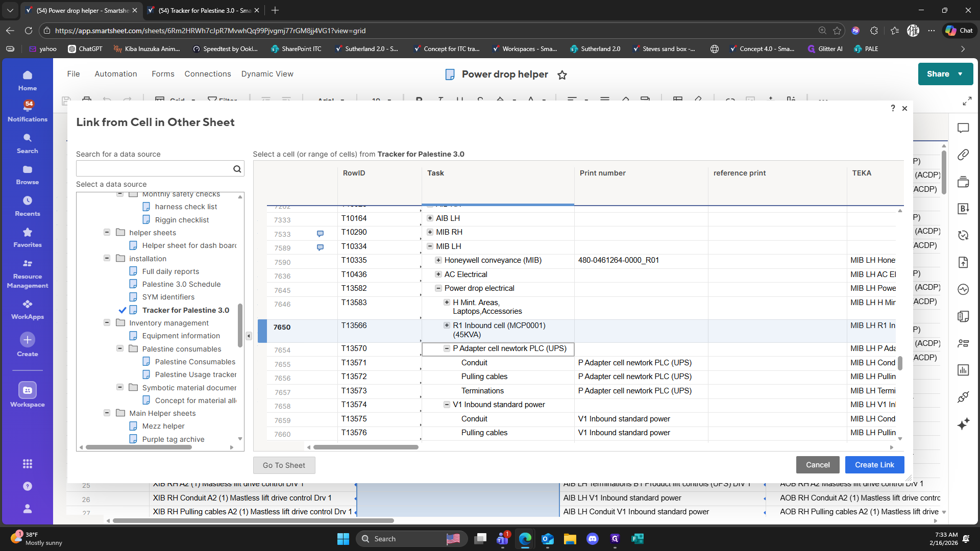The height and width of the screenshot is (551, 980).
Task: Select Tracker for Palestine 3.0 sheet
Action: pyautogui.click(x=185, y=310)
